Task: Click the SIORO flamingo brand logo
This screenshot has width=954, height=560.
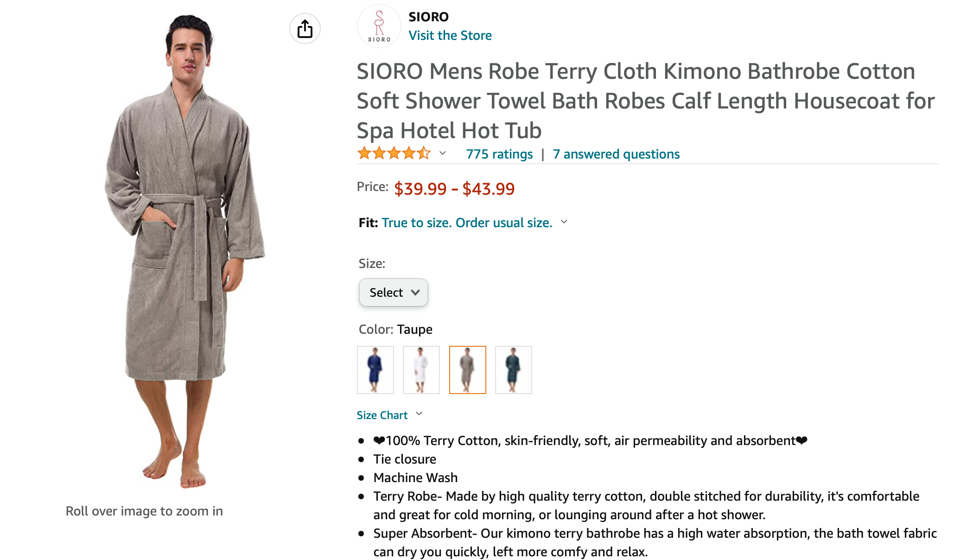Action: 379,26
